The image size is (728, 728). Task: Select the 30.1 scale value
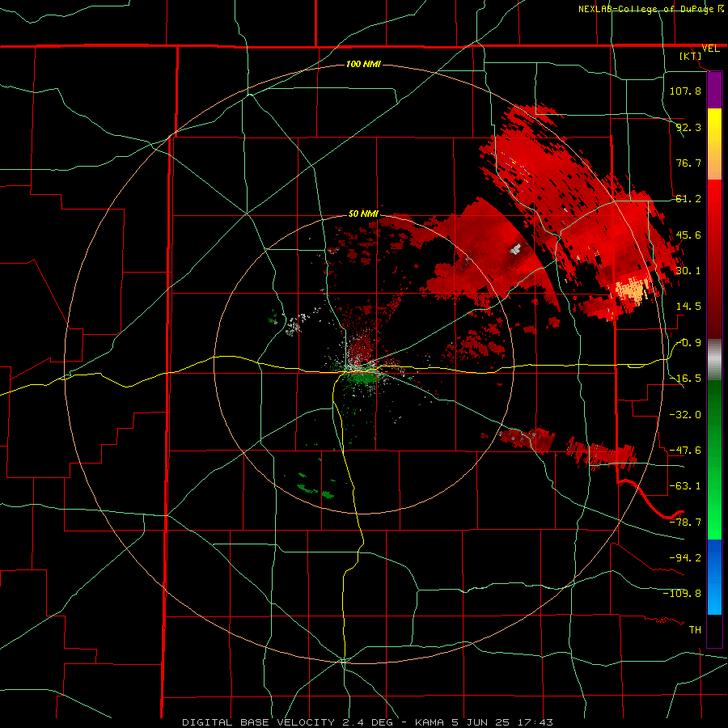[688, 271]
